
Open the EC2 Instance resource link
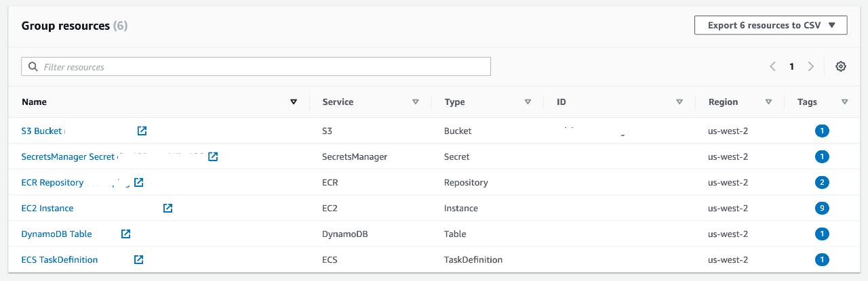point(47,208)
